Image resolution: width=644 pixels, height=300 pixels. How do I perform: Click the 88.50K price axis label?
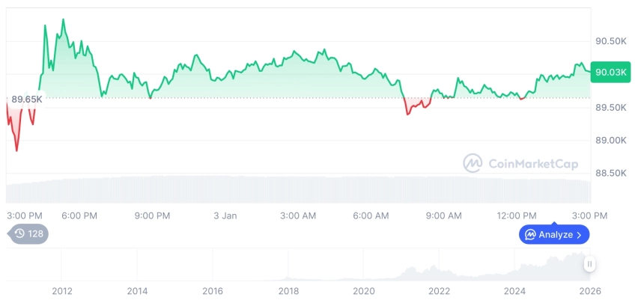610,173
